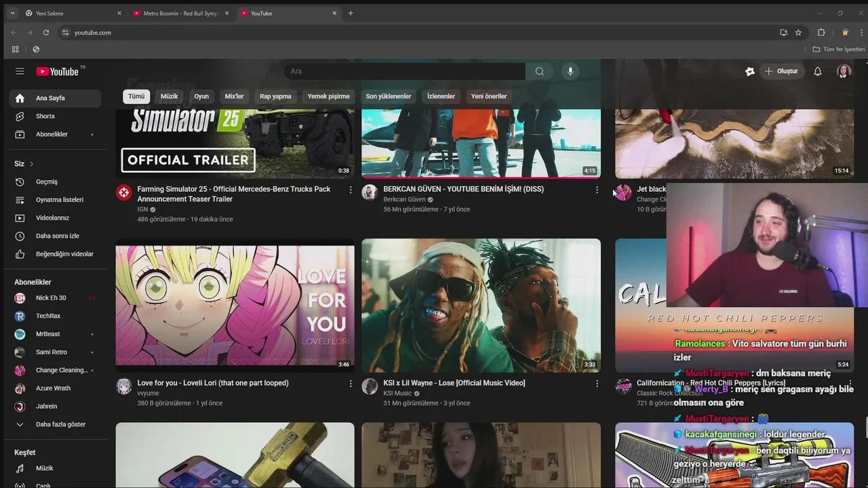This screenshot has width=868, height=488.
Task: Select the Yemek pişirme filter chip
Action: click(328, 96)
